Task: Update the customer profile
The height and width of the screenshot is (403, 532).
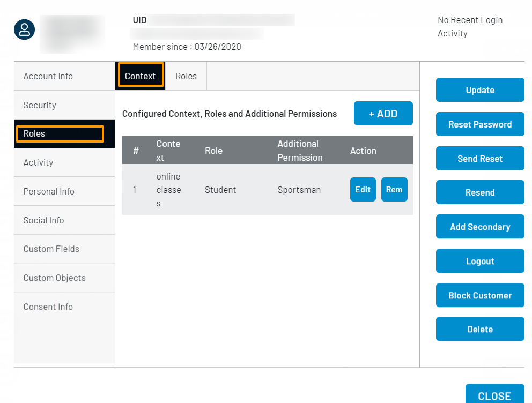Action: (479, 89)
